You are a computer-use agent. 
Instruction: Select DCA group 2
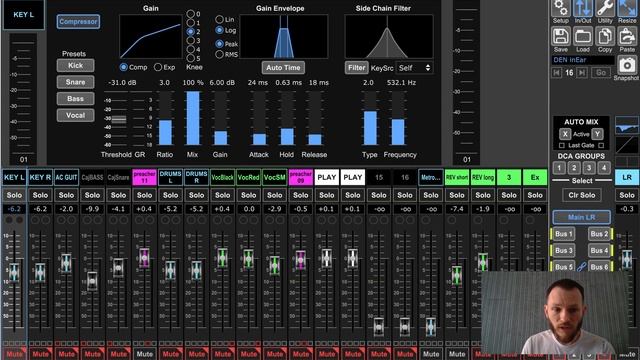click(574, 168)
